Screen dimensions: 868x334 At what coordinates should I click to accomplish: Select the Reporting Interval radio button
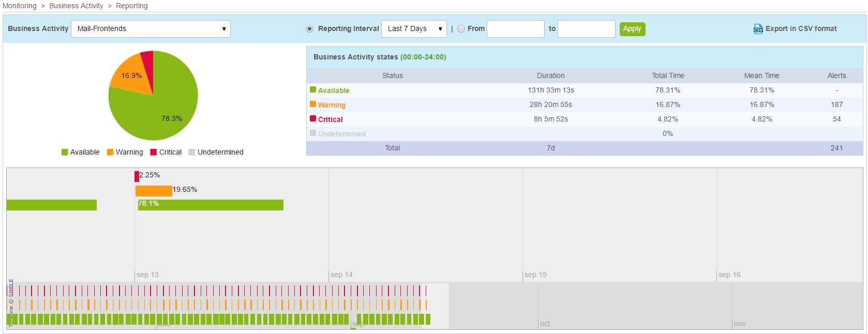click(309, 29)
